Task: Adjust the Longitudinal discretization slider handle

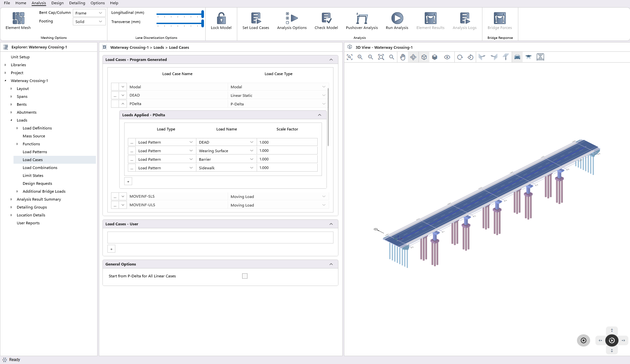Action: click(202, 14)
